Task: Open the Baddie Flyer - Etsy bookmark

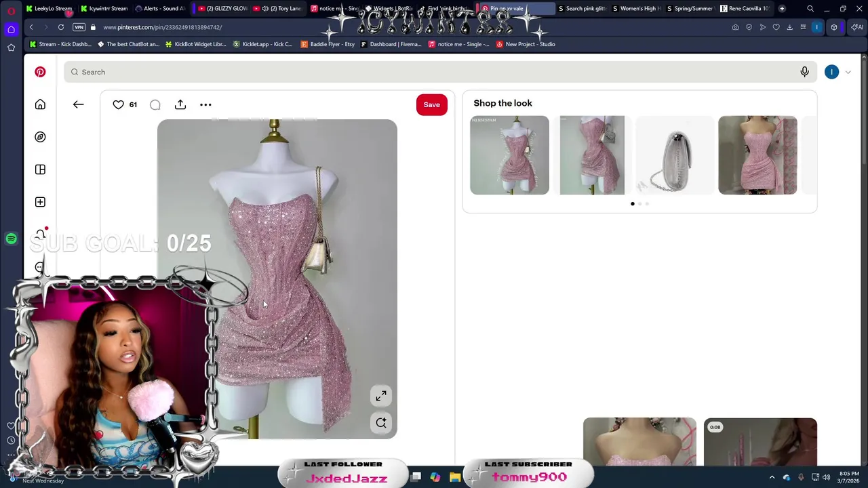Action: 328,44
